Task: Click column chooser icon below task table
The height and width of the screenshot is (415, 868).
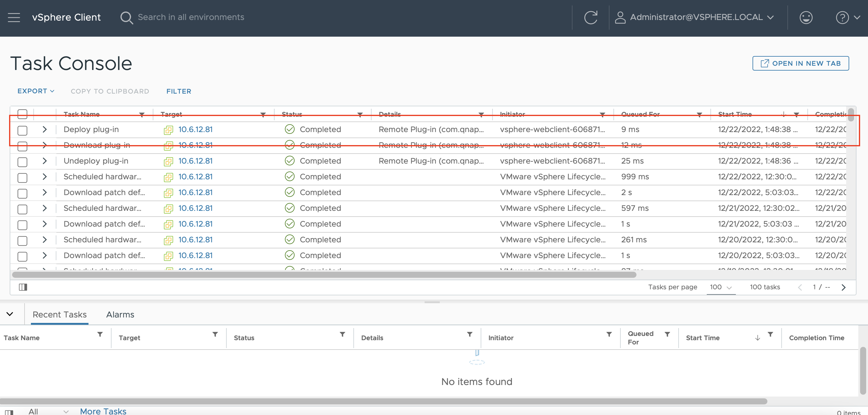Action: point(23,287)
